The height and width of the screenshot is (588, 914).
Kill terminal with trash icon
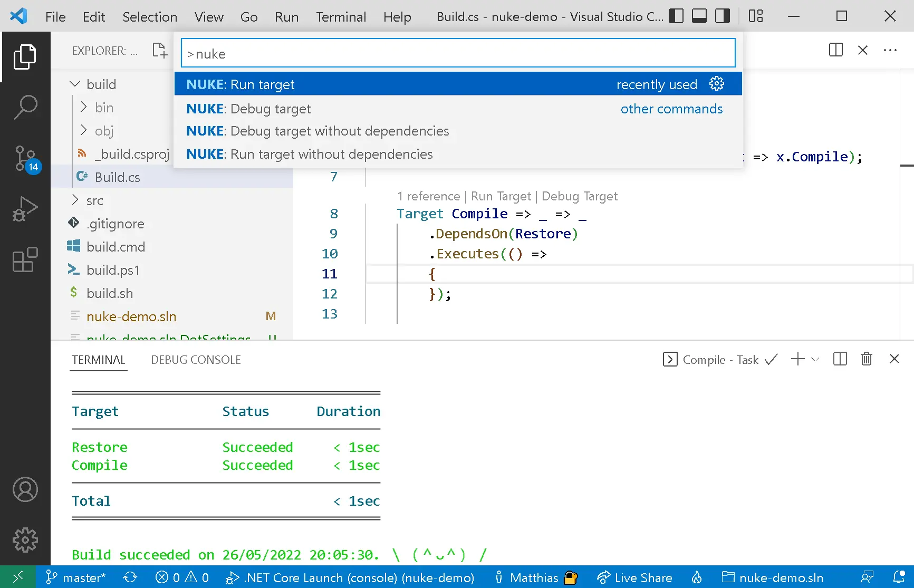[867, 359]
